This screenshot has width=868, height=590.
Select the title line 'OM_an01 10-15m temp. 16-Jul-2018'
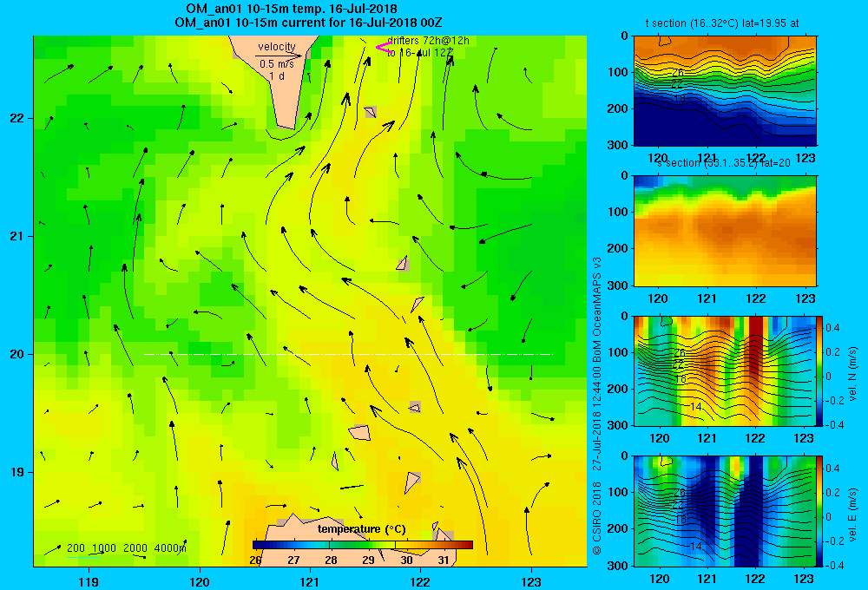tap(291, 9)
